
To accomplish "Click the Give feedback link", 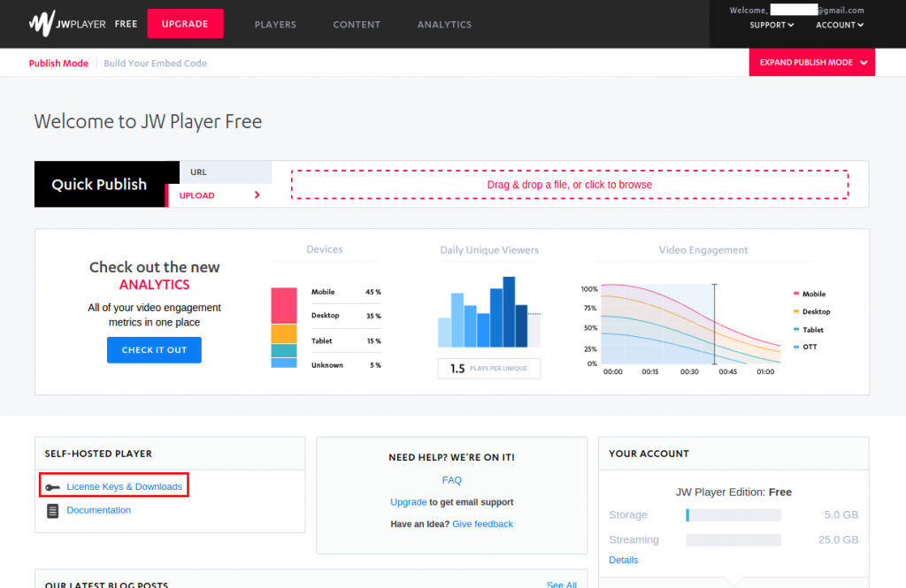I will click(482, 523).
